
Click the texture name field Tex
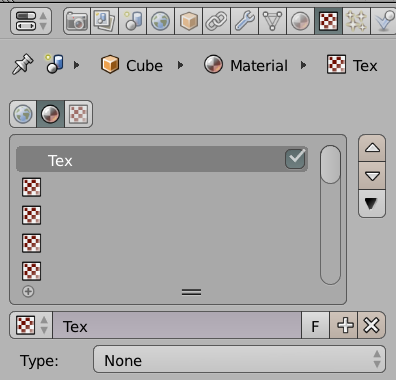pyautogui.click(x=177, y=325)
